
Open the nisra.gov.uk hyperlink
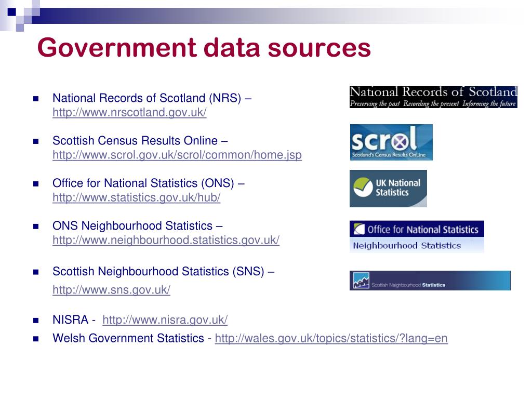pyautogui.click(x=165, y=320)
